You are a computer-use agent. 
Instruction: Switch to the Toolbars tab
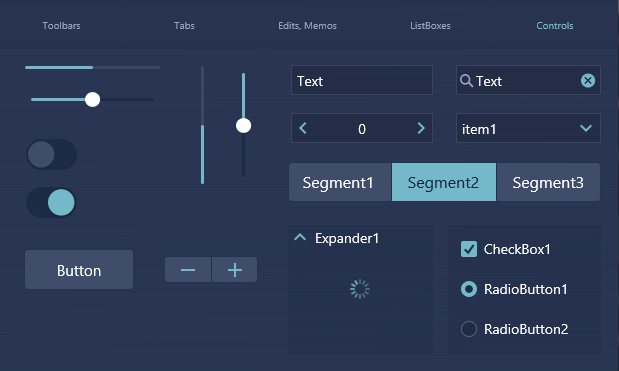click(x=61, y=26)
